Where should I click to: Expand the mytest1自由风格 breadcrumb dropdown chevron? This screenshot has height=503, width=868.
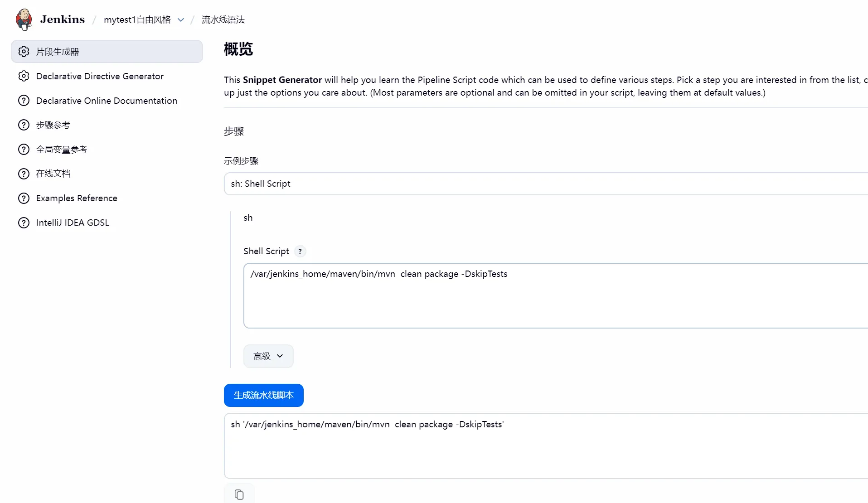click(181, 20)
